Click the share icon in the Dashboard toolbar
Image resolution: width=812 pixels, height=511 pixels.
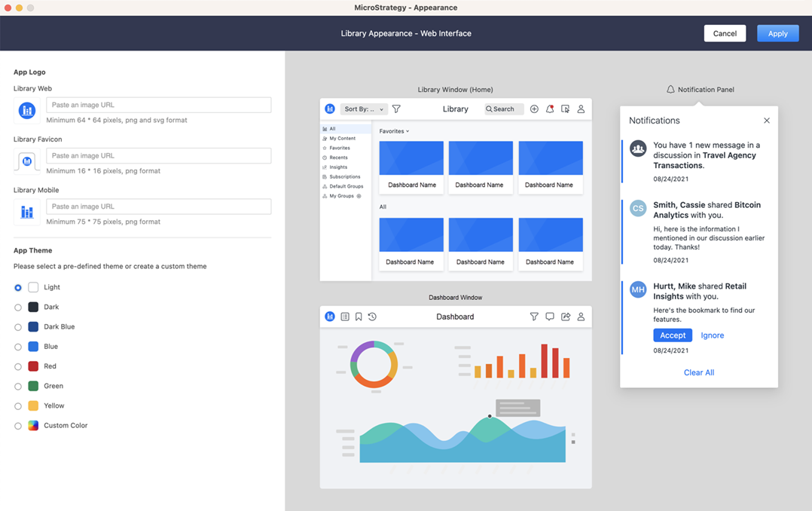pos(566,317)
